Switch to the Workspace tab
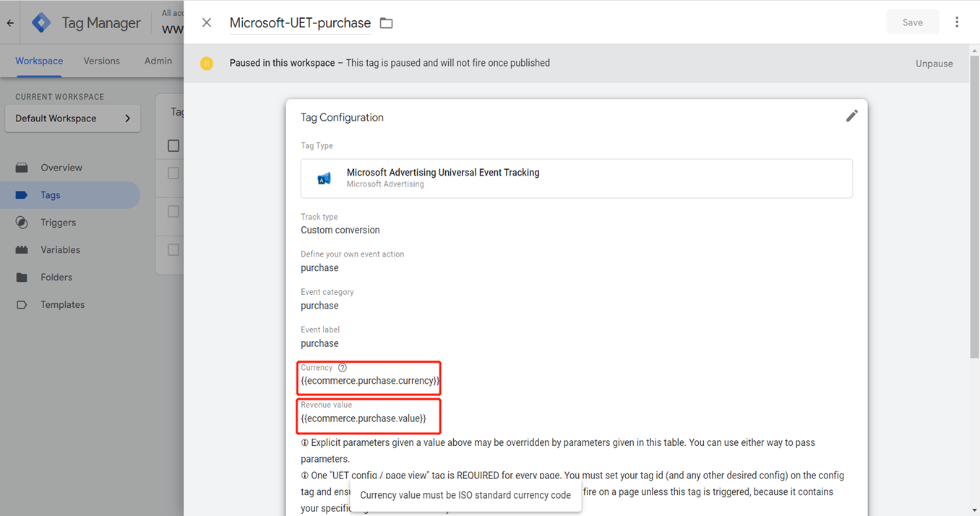Viewport: 980px width, 516px height. (39, 61)
